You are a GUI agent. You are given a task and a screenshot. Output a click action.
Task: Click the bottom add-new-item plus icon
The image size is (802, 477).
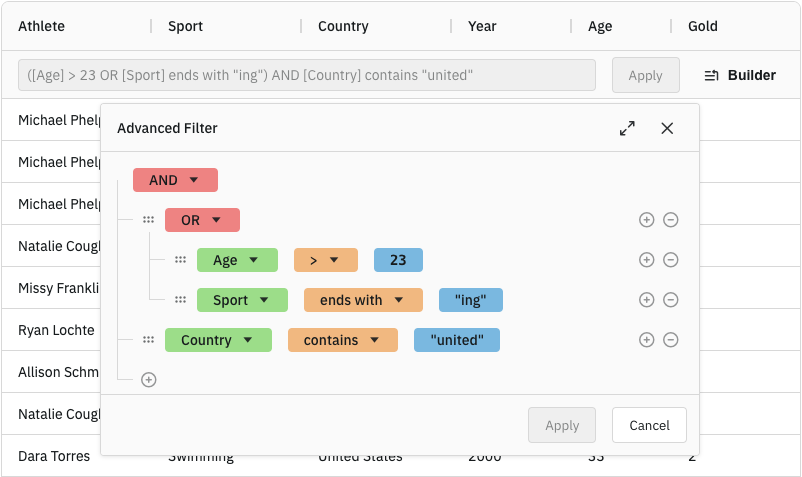[149, 380]
